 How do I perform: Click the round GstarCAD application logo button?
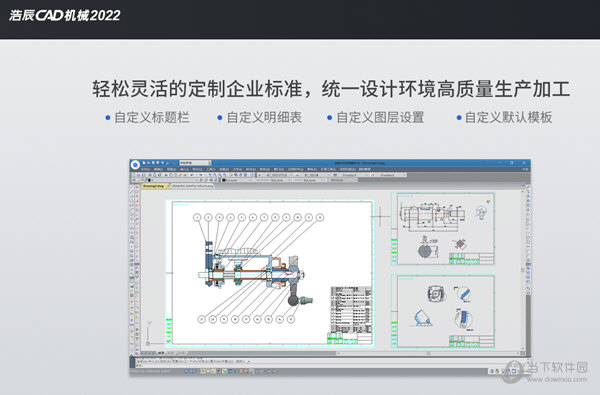click(135, 165)
